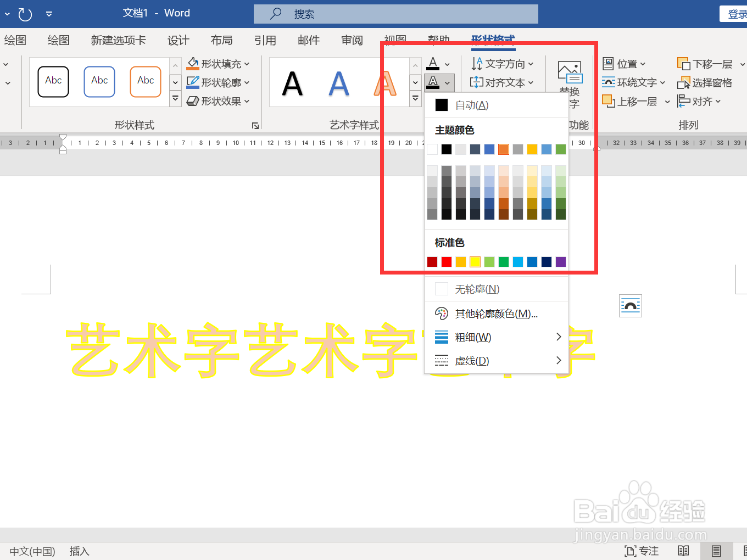This screenshot has width=747, height=560.
Task: Select the blue letter A WordArt style
Action: pos(339,83)
